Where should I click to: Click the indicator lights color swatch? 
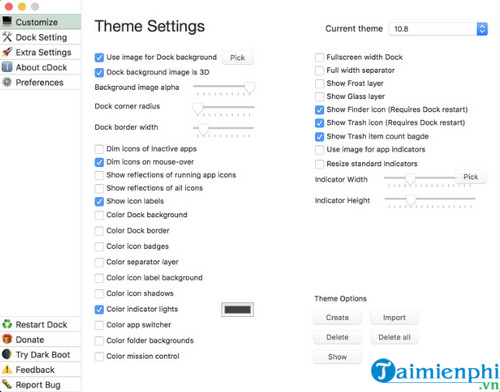[237, 309]
